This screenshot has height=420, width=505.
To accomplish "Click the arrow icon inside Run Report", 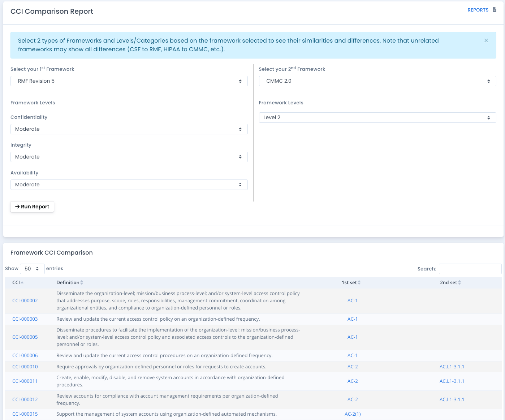I will tap(18, 207).
